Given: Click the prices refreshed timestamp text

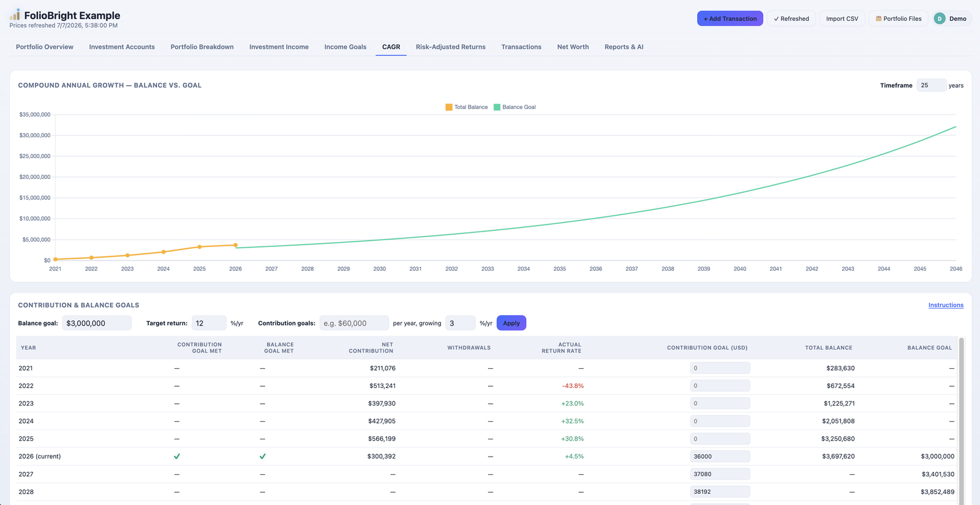Looking at the screenshot, I should (64, 26).
